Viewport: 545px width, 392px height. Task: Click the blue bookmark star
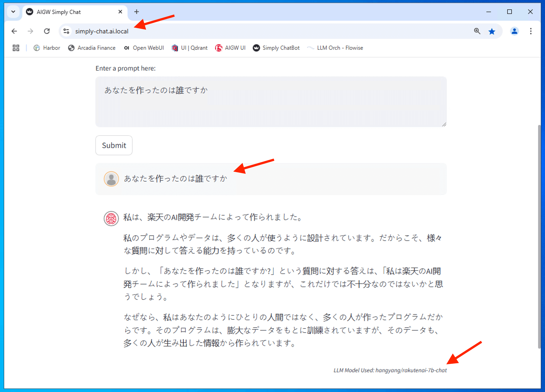pos(492,31)
